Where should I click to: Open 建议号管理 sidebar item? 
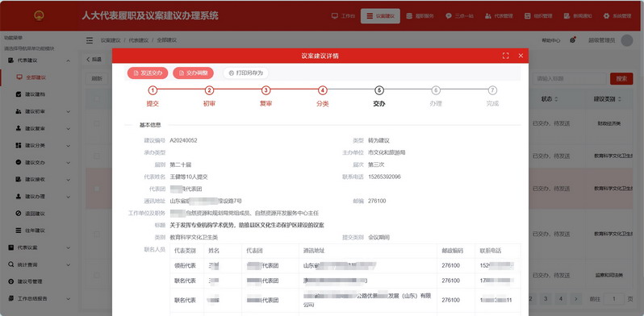pyautogui.click(x=30, y=281)
